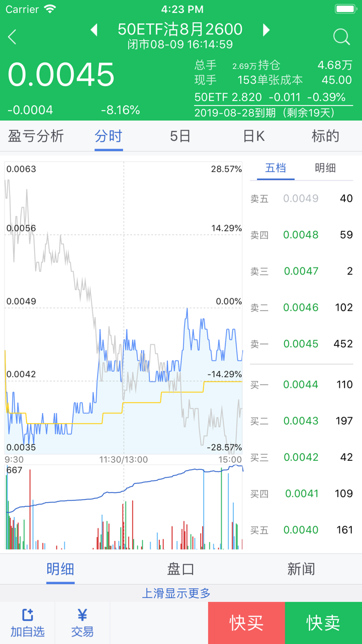The image size is (362, 644).
Task: Tap the 50ETF 2.820 underlying quote line
Action: click(x=270, y=97)
